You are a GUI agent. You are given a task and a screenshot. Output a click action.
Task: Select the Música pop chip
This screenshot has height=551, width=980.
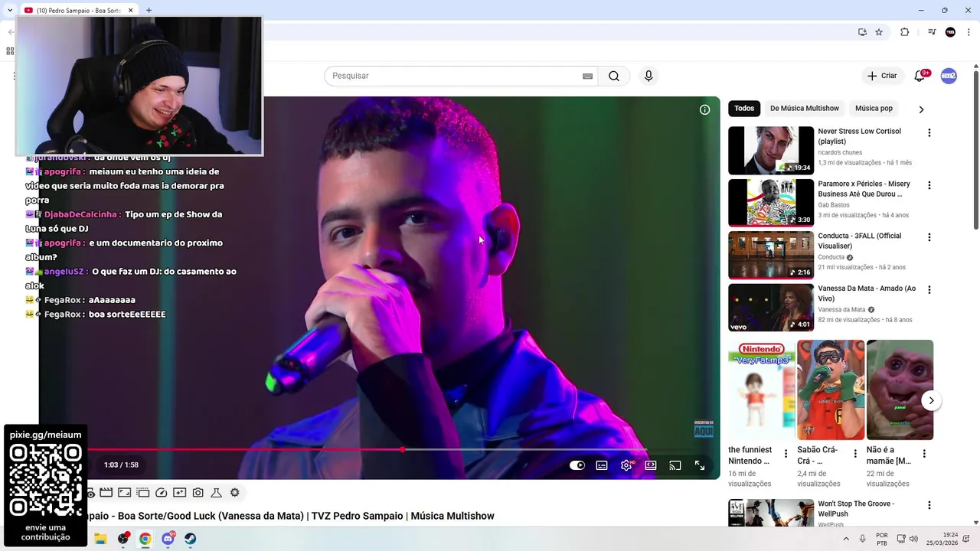(874, 109)
